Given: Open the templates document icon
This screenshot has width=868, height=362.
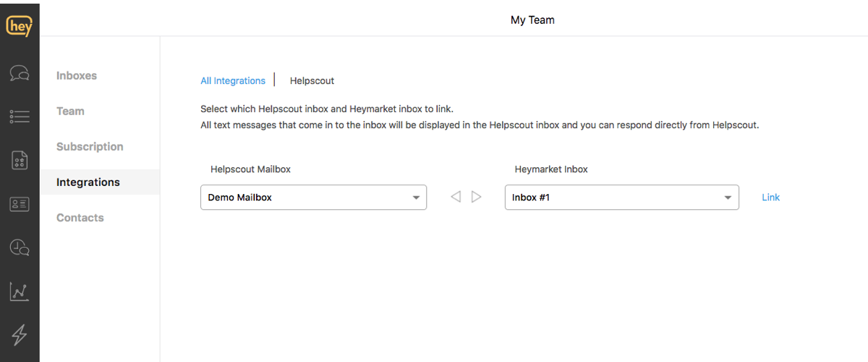Looking at the screenshot, I should tap(20, 160).
